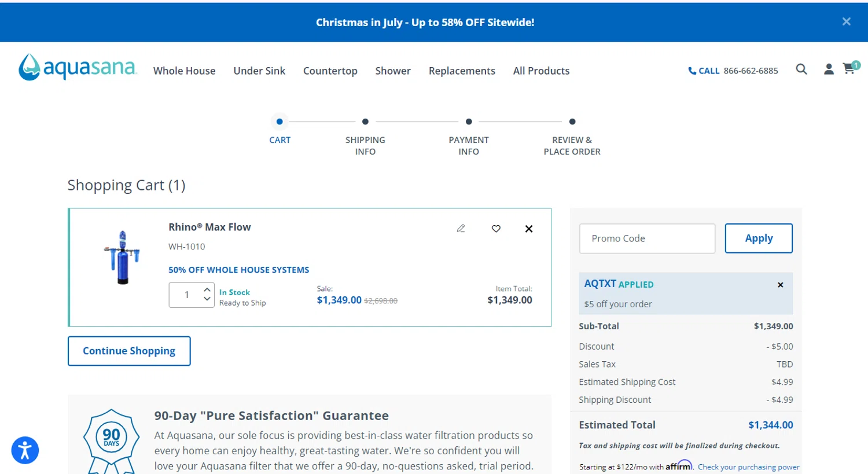Increase quantity with the up arrow
The height and width of the screenshot is (474, 868).
[207, 289]
